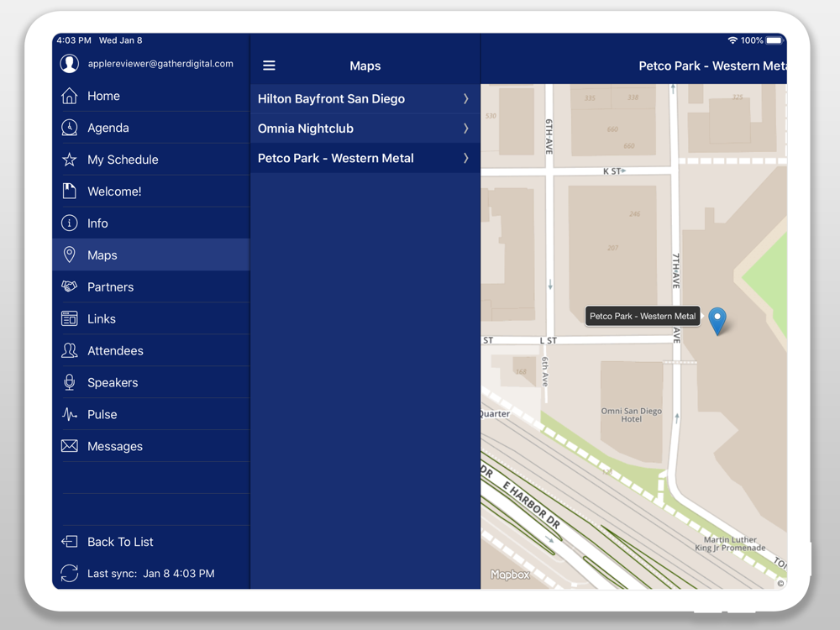This screenshot has height=630, width=840.
Task: Tap the Petco Park - Western Metal callout
Action: pyautogui.click(x=643, y=316)
